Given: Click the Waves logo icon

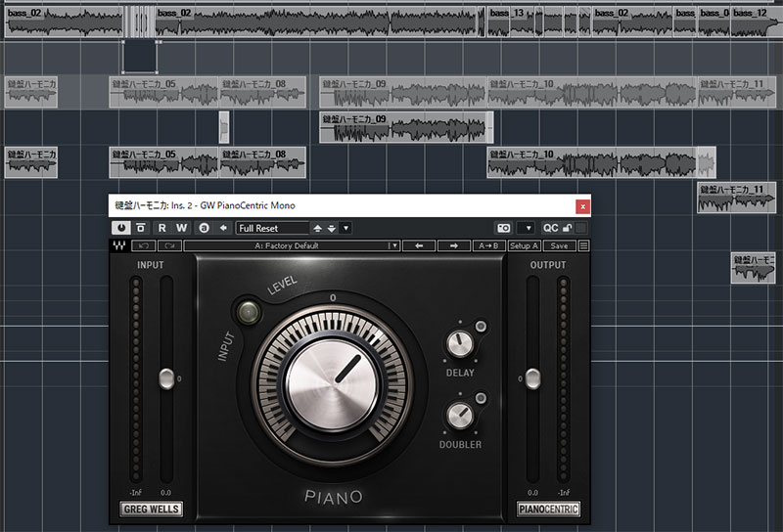Looking at the screenshot, I should coord(118,245).
